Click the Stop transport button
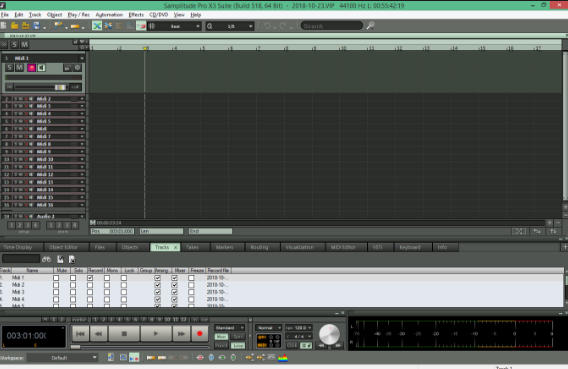Viewport: 568px width, 369px height. point(124,334)
